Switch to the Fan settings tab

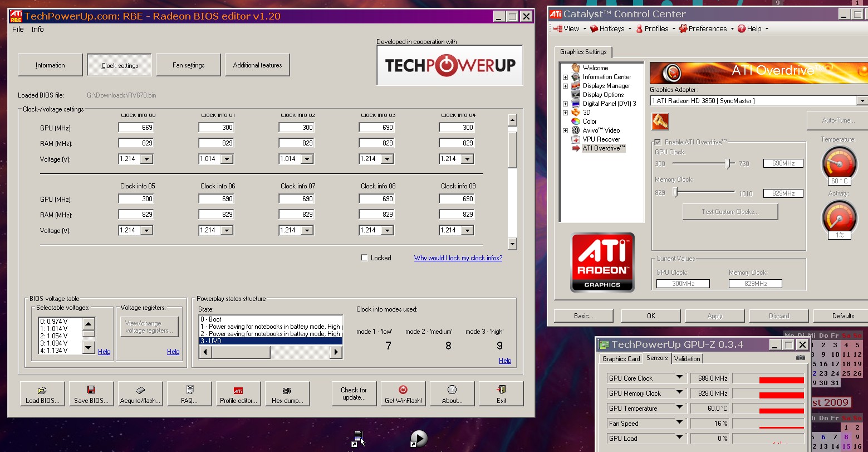(188, 65)
